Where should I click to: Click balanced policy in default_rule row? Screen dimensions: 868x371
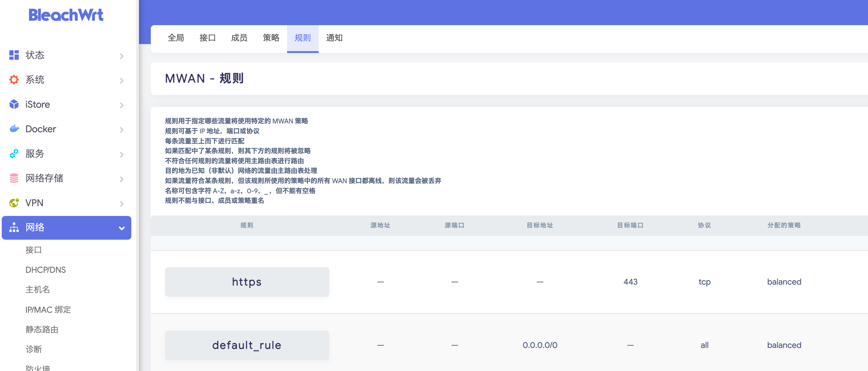784,345
